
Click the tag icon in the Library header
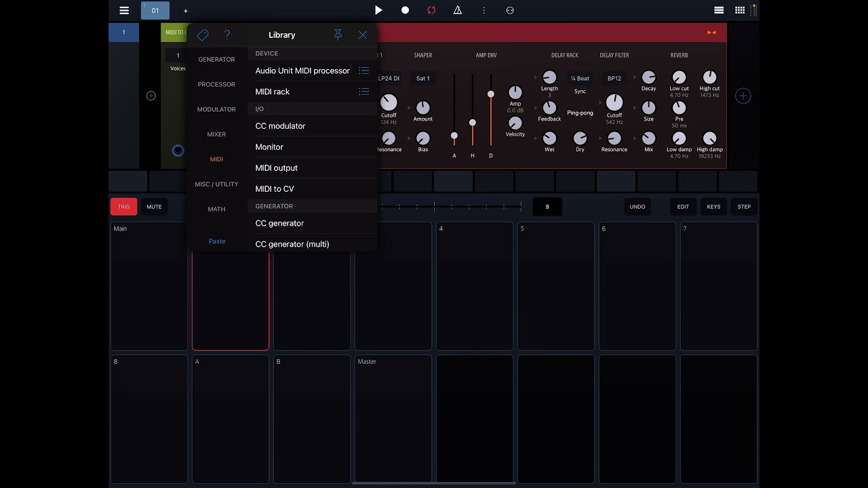(x=202, y=35)
